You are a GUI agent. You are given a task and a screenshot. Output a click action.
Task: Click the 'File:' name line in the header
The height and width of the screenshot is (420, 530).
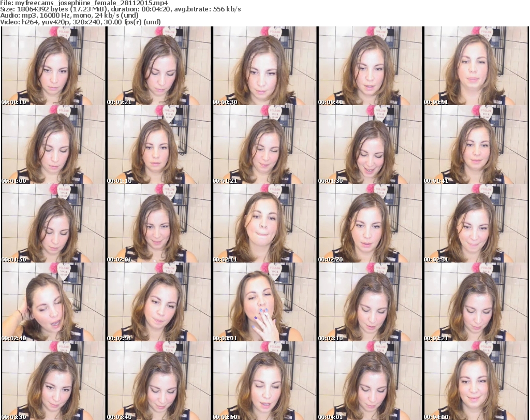tap(84, 3)
